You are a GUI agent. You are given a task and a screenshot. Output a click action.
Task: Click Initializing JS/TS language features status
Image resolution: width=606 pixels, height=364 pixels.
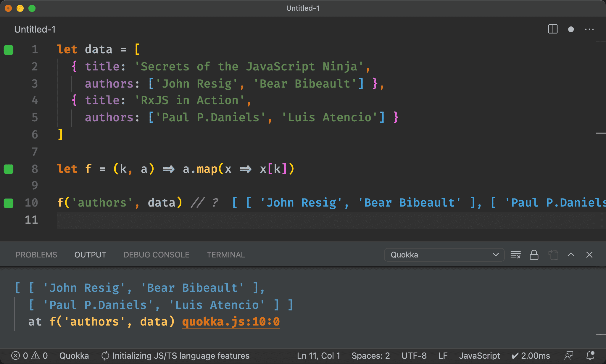tap(175, 356)
